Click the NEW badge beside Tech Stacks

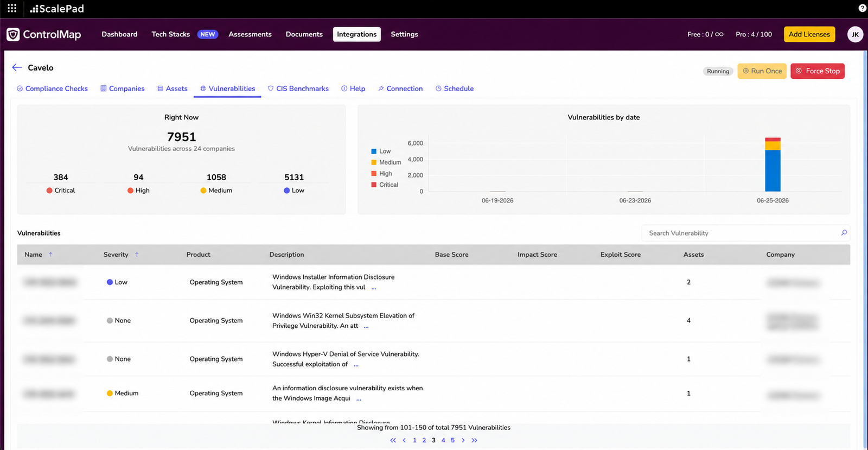click(208, 34)
